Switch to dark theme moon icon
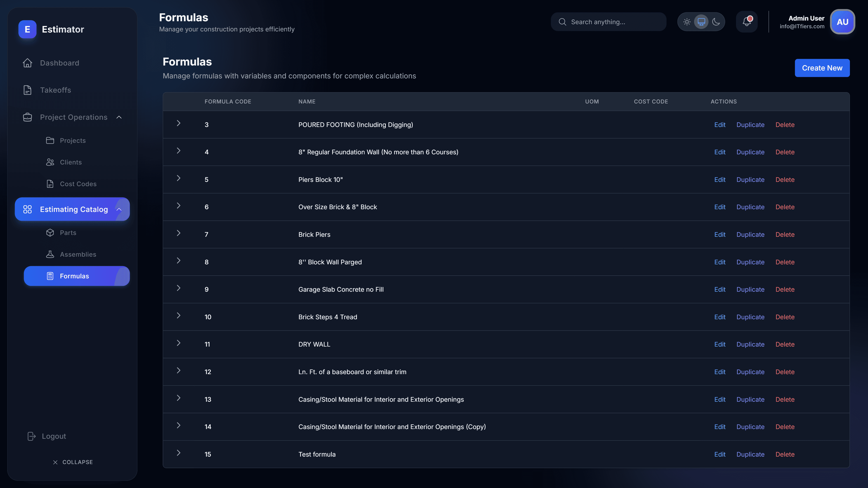 click(716, 22)
